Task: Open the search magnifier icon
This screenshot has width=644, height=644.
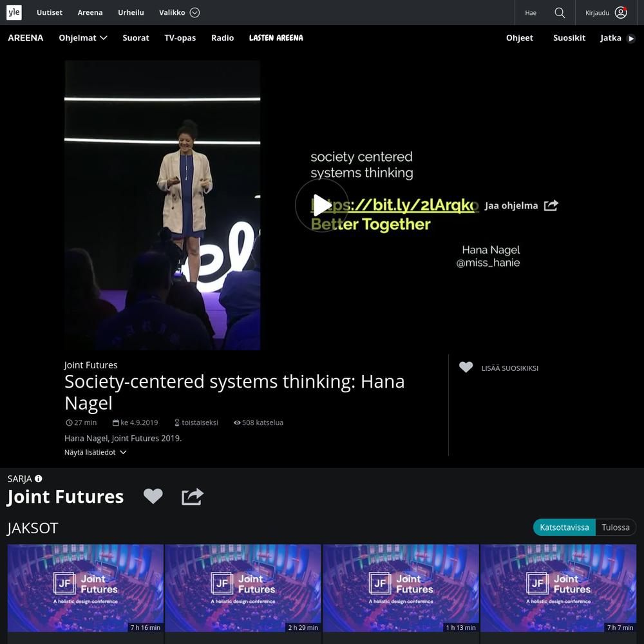Action: (560, 13)
